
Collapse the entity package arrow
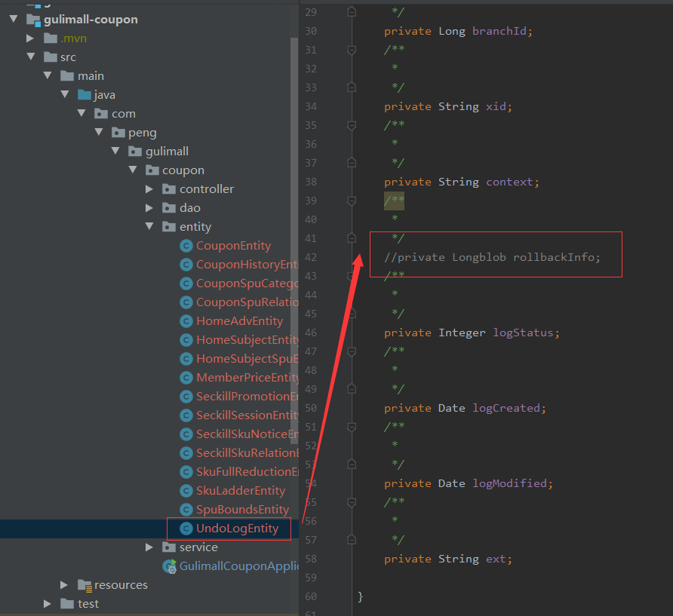[149, 226]
